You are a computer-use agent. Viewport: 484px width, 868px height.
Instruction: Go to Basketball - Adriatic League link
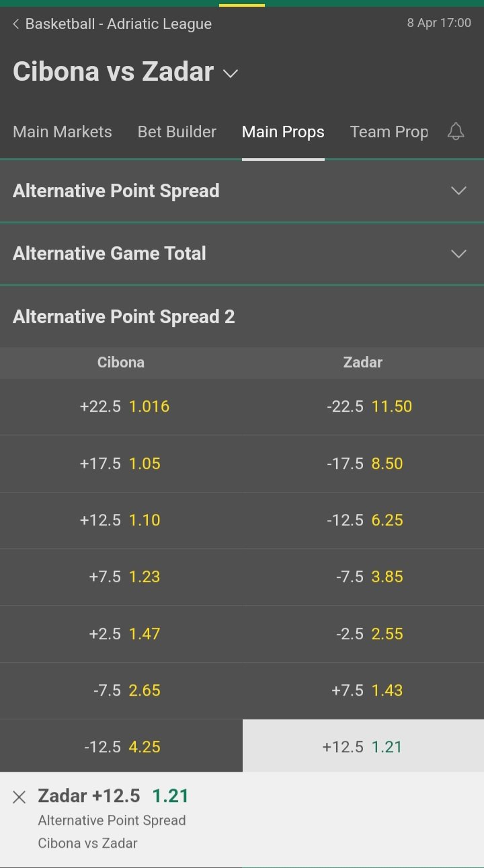pyautogui.click(x=118, y=24)
